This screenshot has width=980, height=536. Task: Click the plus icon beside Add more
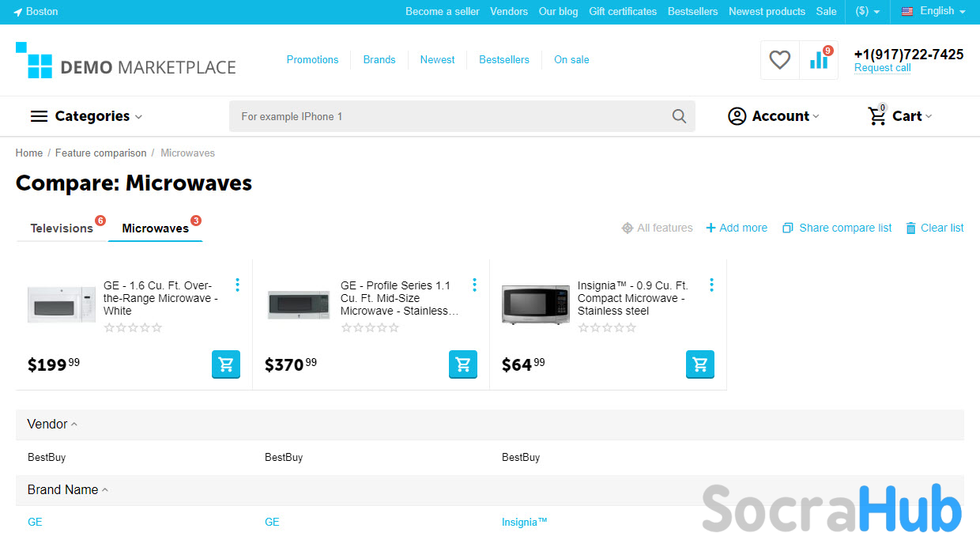point(710,228)
